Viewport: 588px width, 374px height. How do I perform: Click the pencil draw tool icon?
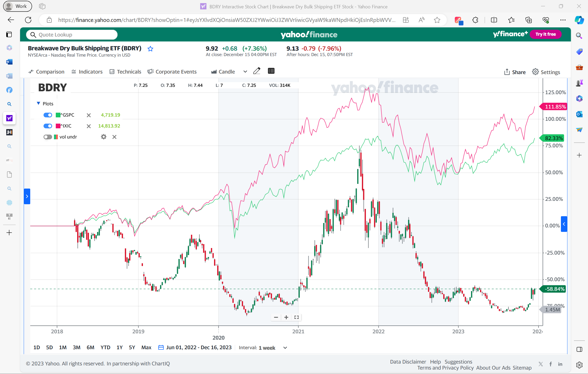tap(257, 71)
